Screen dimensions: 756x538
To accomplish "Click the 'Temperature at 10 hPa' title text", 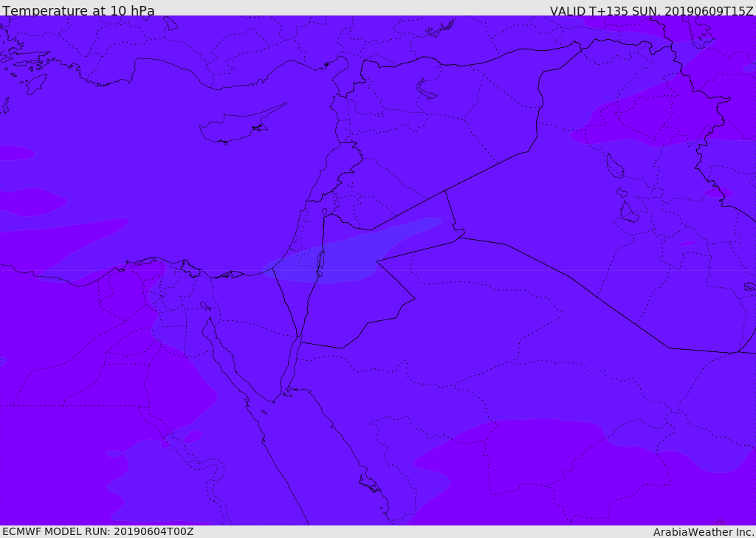I will coord(78,10).
